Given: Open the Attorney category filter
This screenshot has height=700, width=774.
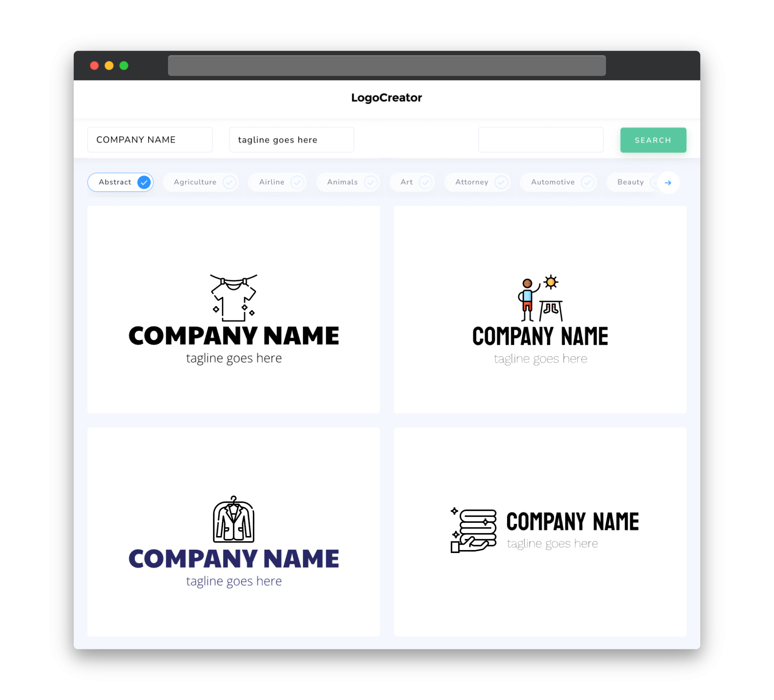Looking at the screenshot, I should [x=472, y=182].
